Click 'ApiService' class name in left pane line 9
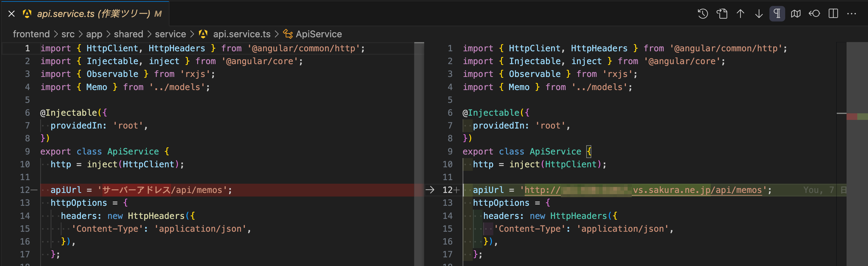 tap(133, 152)
